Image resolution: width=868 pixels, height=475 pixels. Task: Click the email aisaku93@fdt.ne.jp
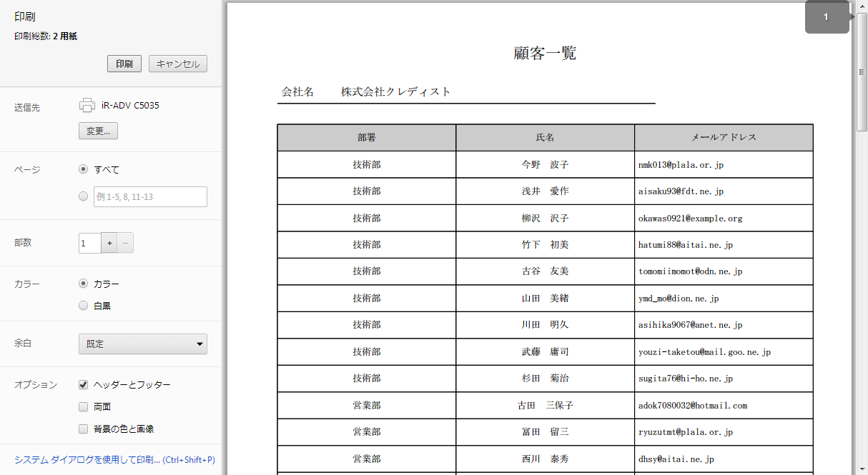tap(681, 191)
